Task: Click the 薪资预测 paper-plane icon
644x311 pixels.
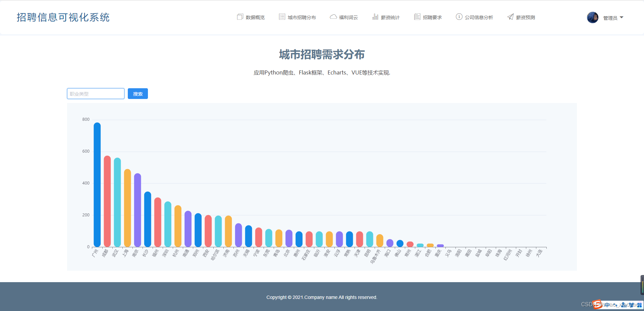Action: [x=510, y=17]
